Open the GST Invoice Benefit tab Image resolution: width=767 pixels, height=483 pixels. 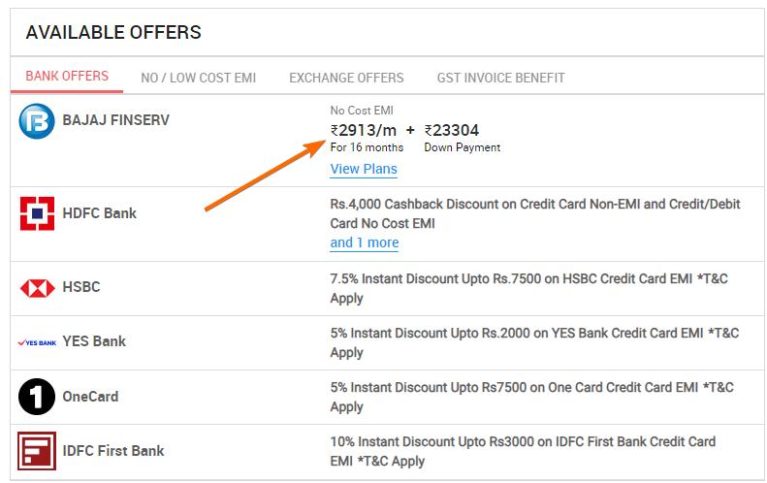tap(500, 77)
